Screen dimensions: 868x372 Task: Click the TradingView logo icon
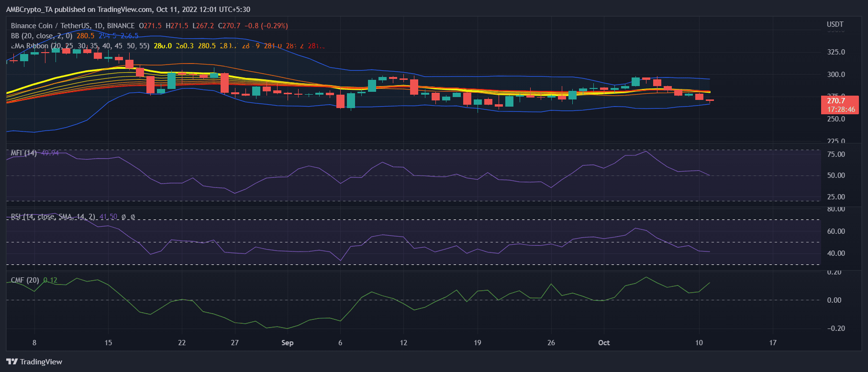[12, 361]
